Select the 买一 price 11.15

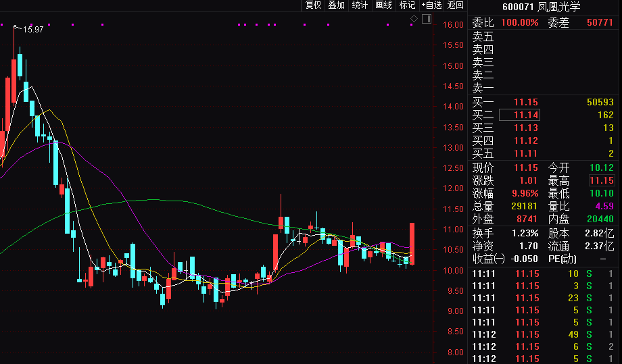pyautogui.click(x=526, y=102)
